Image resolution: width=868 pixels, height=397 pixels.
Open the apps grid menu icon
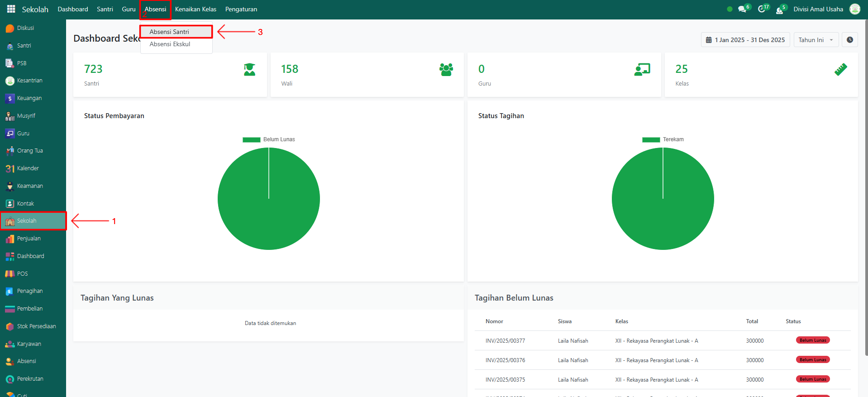(11, 9)
